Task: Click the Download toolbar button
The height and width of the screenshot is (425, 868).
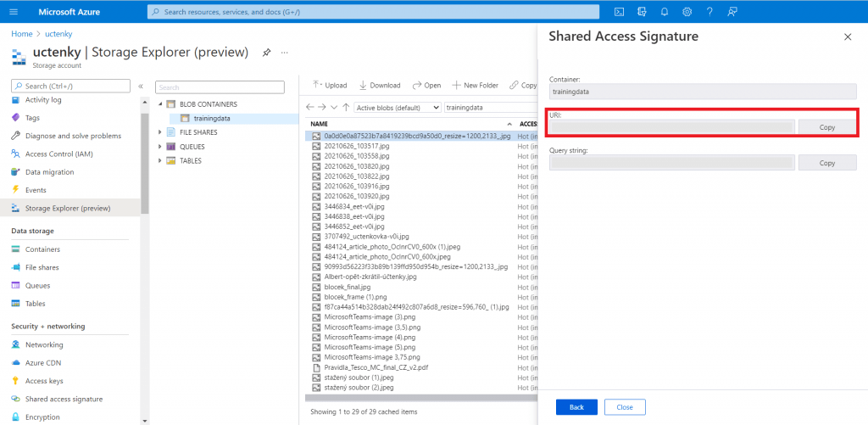Action: click(380, 85)
